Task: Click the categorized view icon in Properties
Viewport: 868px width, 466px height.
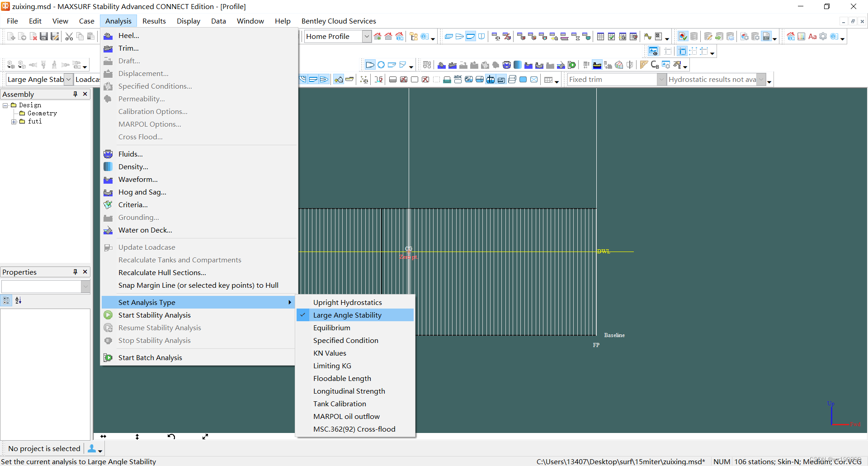Action: 6,300
